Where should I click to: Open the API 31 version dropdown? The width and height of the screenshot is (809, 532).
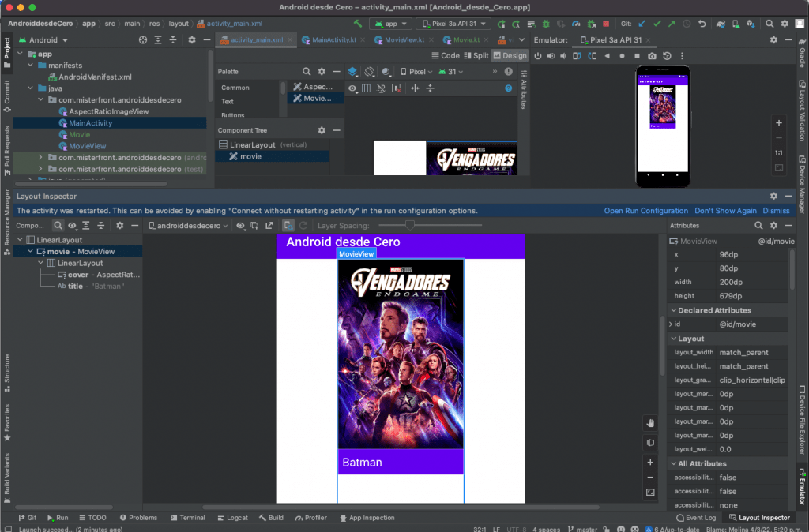(x=451, y=72)
